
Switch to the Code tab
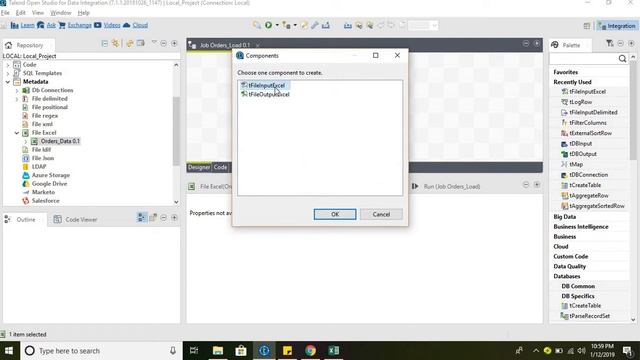point(220,167)
